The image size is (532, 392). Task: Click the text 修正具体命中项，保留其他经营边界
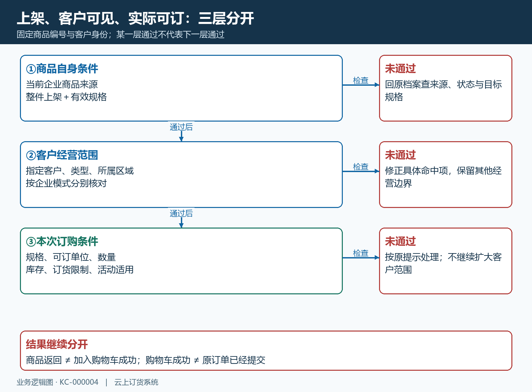pos(443,177)
